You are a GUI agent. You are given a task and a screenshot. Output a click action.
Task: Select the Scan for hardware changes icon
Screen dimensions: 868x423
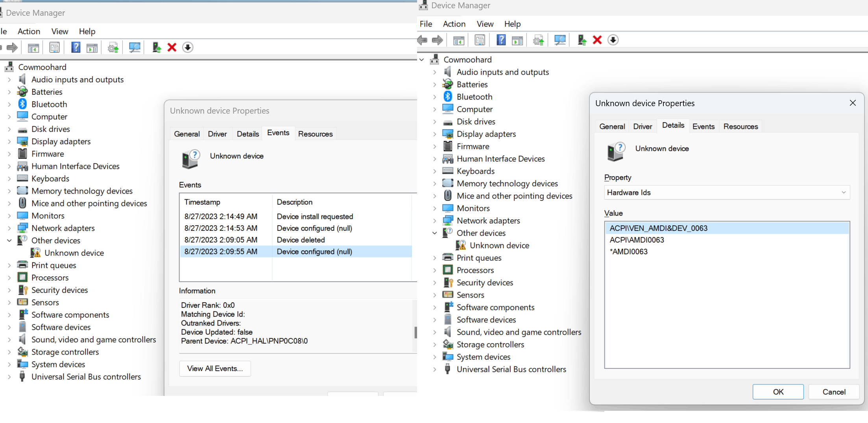[560, 40]
